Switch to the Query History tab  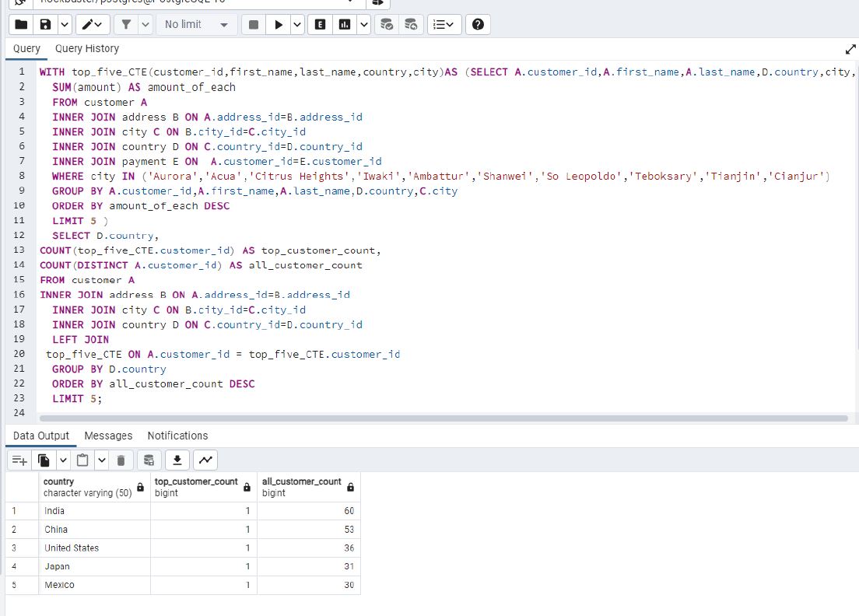tap(86, 48)
